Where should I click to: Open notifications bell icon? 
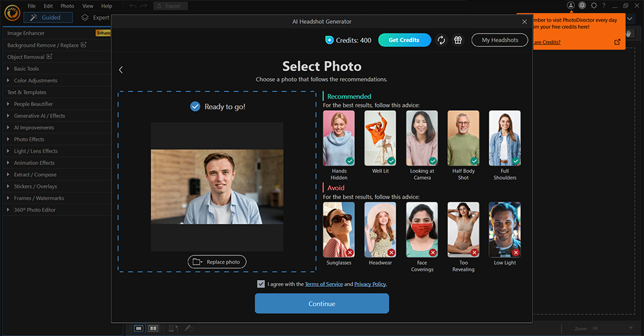pos(582,5)
